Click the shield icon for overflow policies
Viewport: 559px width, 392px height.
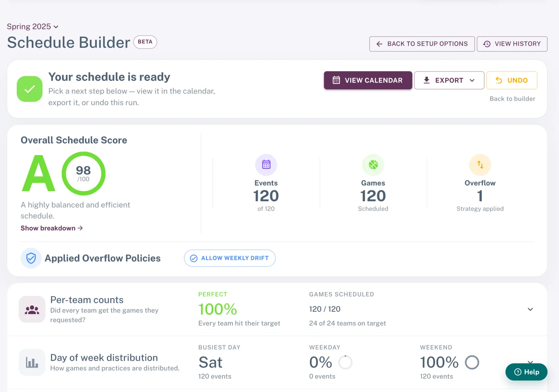click(31, 258)
